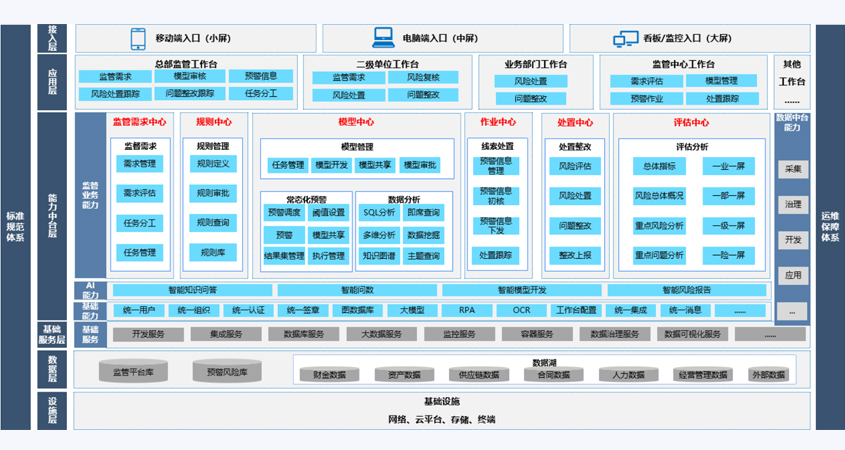Click 总体指标 in 评估中心
845x450 pixels.
[659, 167]
